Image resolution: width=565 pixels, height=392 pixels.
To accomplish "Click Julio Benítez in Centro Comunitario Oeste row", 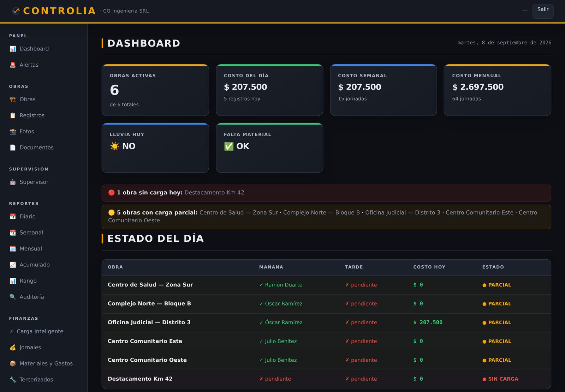I will tap(278, 360).
